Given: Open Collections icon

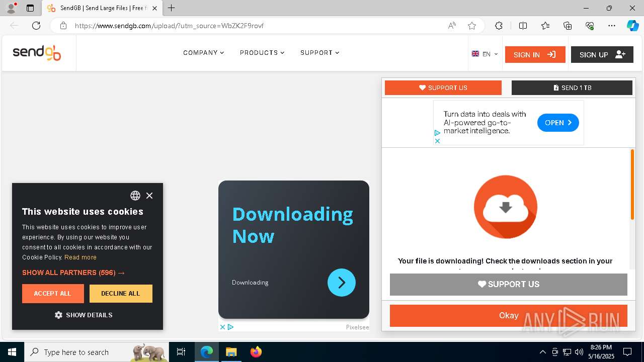Looking at the screenshot, I should point(568,26).
